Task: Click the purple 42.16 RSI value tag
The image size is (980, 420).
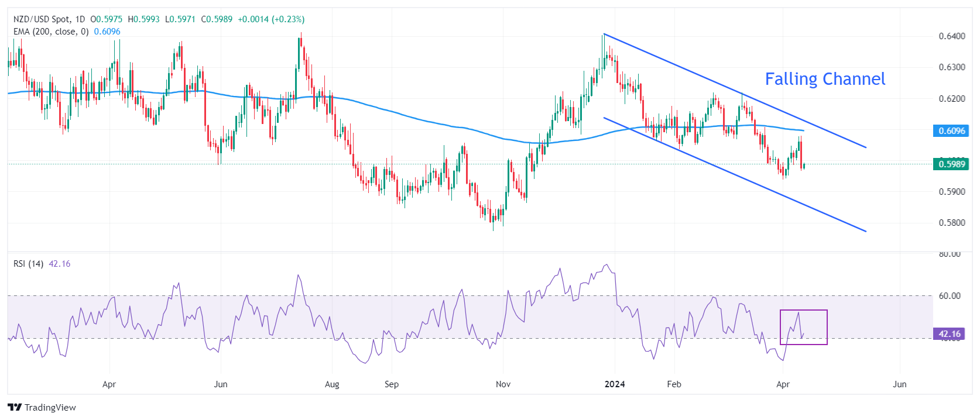Action: click(x=950, y=334)
